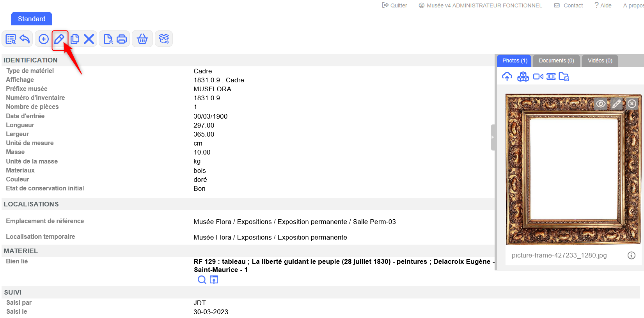Show photo info via the i icon
The height and width of the screenshot is (318, 644).
pyautogui.click(x=631, y=255)
